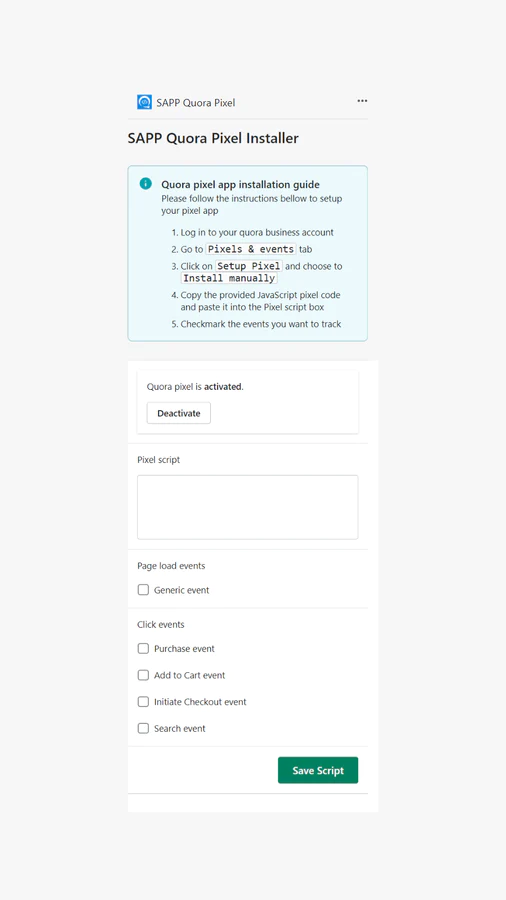Enable the Generic event checkbox
The width and height of the screenshot is (506, 900).
coord(143,590)
